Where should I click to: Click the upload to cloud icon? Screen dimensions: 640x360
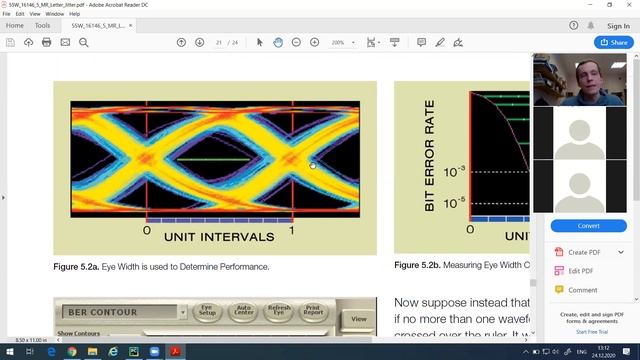(x=29, y=42)
